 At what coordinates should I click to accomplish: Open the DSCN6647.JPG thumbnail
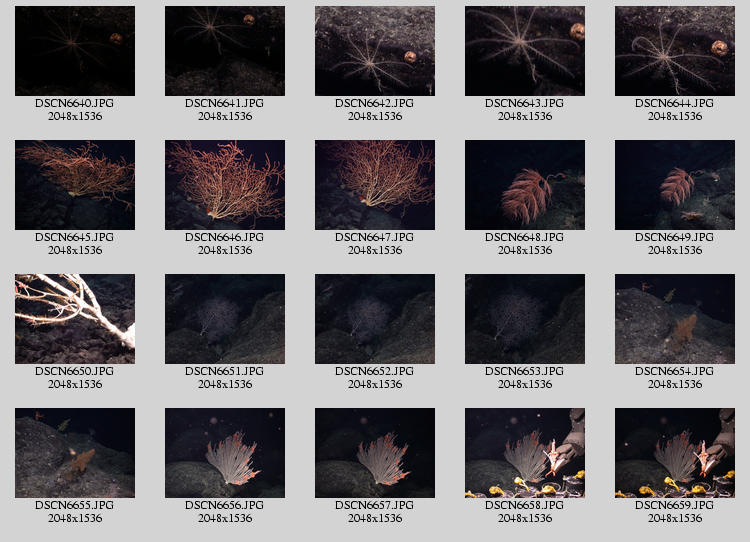point(375,185)
